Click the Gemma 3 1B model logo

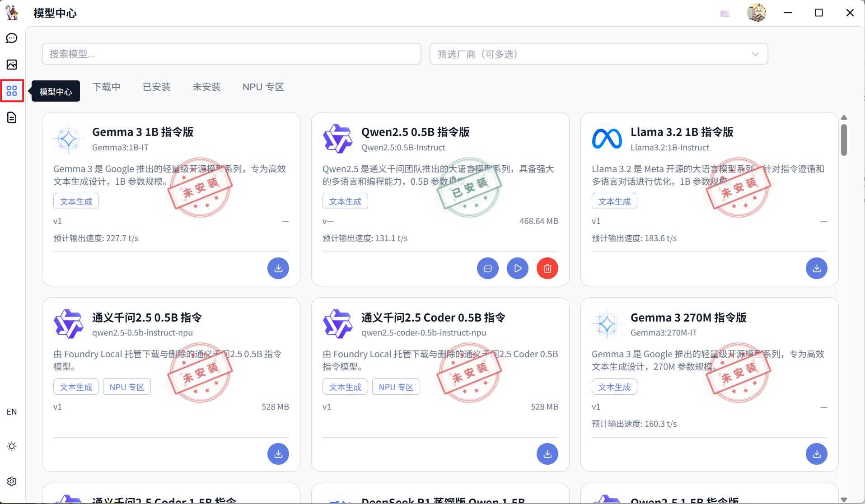point(69,139)
